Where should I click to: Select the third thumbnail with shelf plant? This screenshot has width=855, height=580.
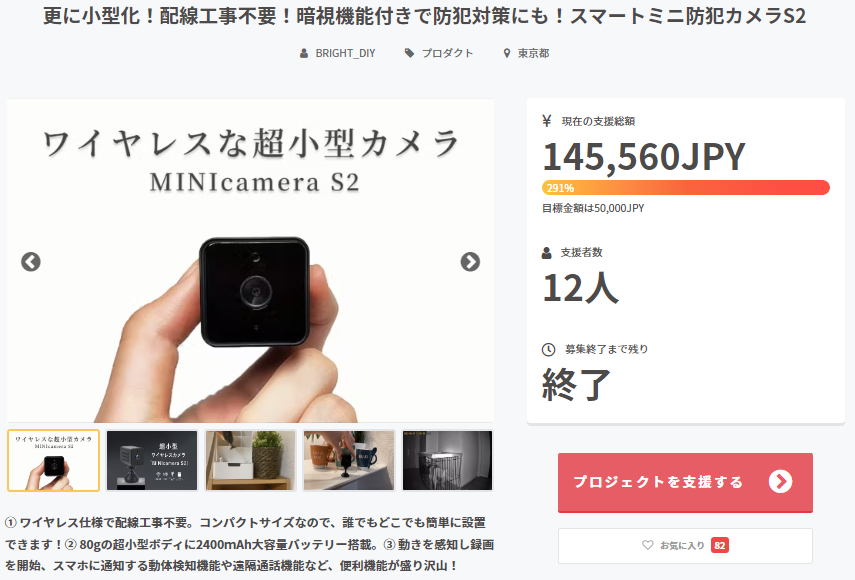(x=251, y=461)
